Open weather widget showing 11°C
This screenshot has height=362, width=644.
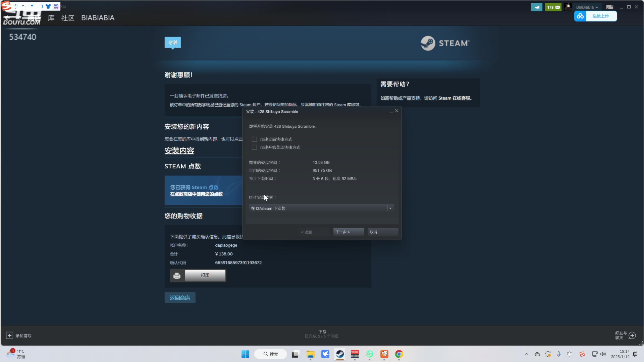point(16,354)
